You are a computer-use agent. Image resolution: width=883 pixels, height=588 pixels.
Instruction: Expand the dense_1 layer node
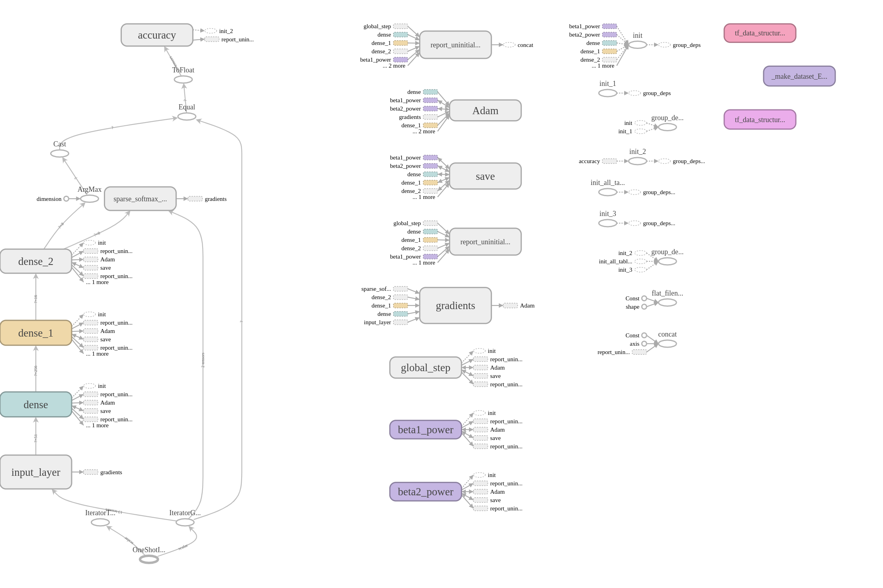(36, 333)
